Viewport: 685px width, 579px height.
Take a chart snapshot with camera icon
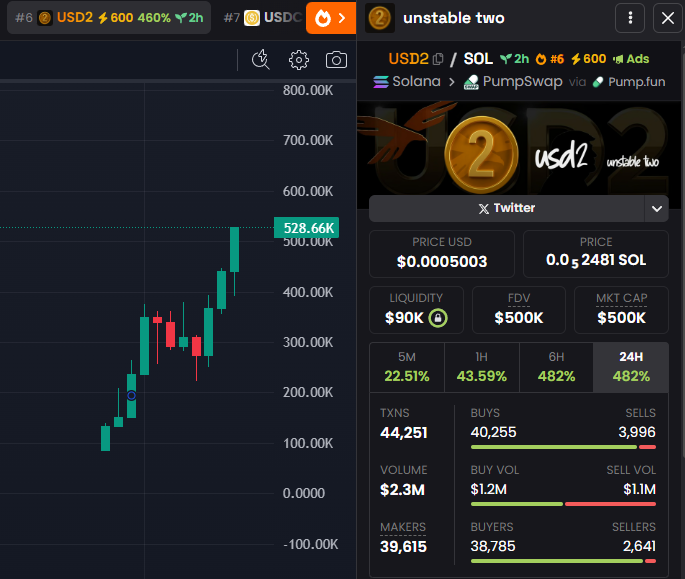tap(336, 60)
